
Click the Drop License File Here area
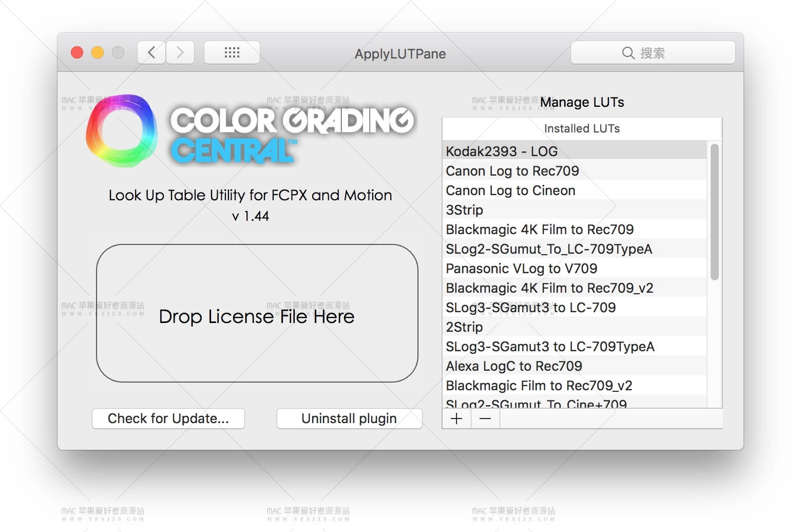(x=257, y=313)
